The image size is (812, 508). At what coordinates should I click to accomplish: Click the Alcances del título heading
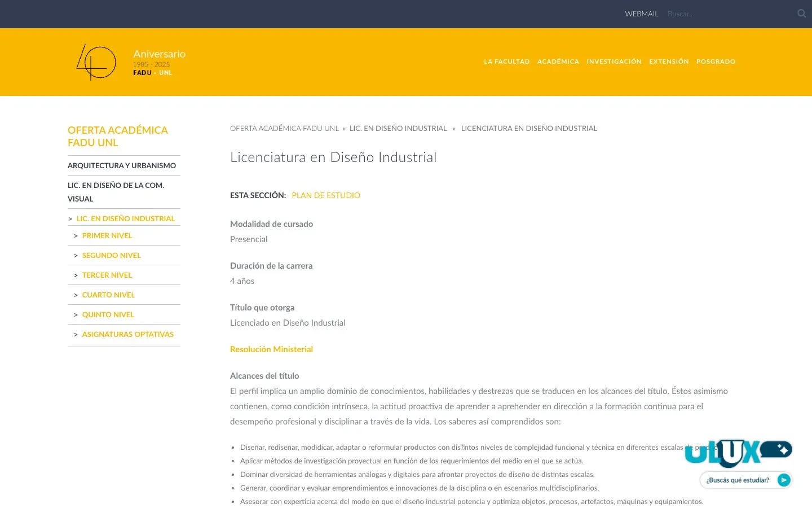[264, 376]
